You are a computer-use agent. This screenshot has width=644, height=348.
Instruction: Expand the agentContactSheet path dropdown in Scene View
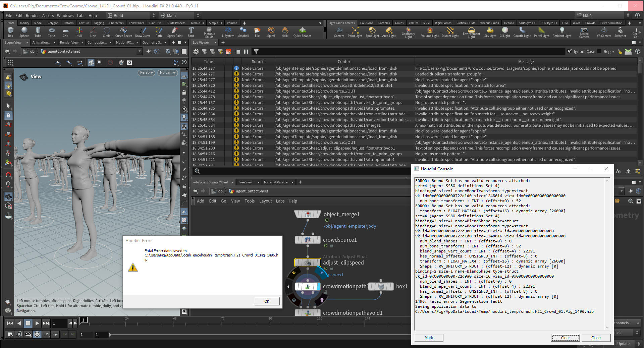click(140, 51)
